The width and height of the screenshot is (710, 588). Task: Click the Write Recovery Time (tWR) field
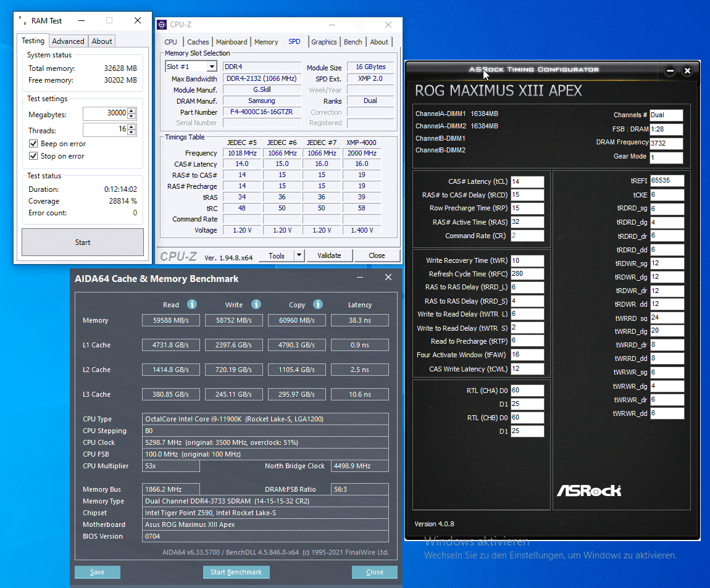tap(527, 260)
